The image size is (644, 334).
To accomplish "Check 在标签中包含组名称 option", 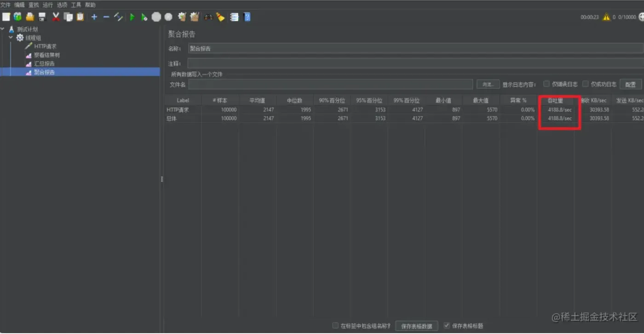I will pos(335,325).
